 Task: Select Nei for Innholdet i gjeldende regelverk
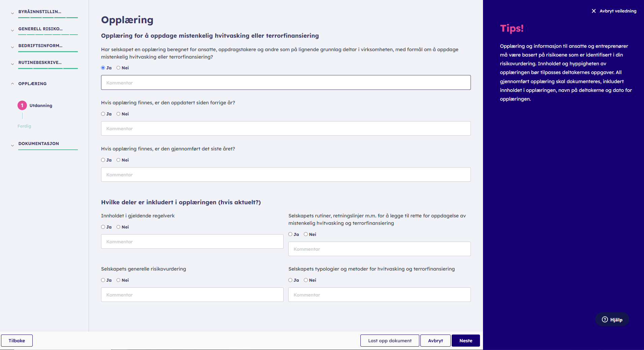pyautogui.click(x=119, y=227)
